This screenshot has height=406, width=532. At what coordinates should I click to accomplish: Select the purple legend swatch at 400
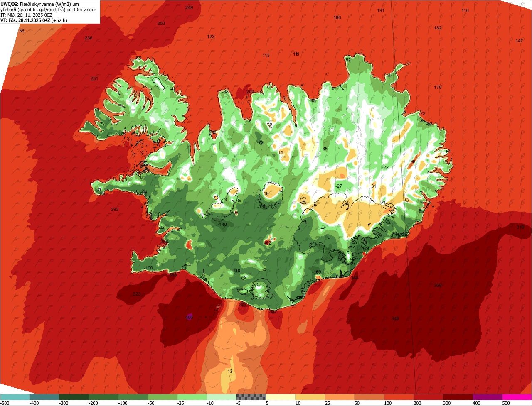tap(487, 396)
